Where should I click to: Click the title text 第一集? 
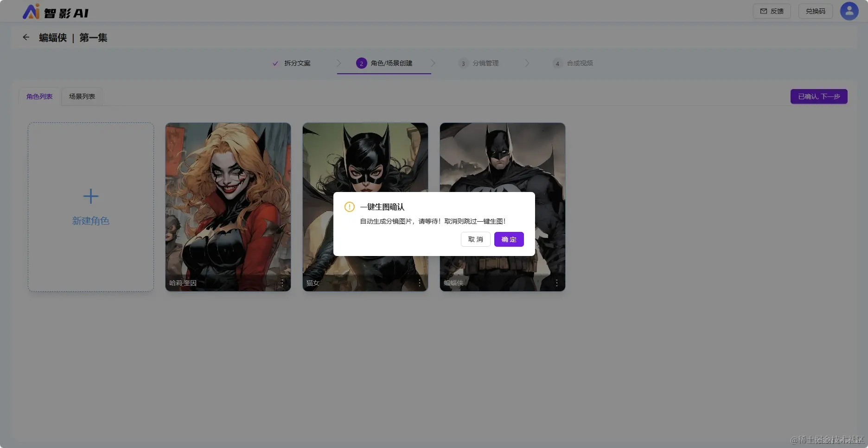93,38
